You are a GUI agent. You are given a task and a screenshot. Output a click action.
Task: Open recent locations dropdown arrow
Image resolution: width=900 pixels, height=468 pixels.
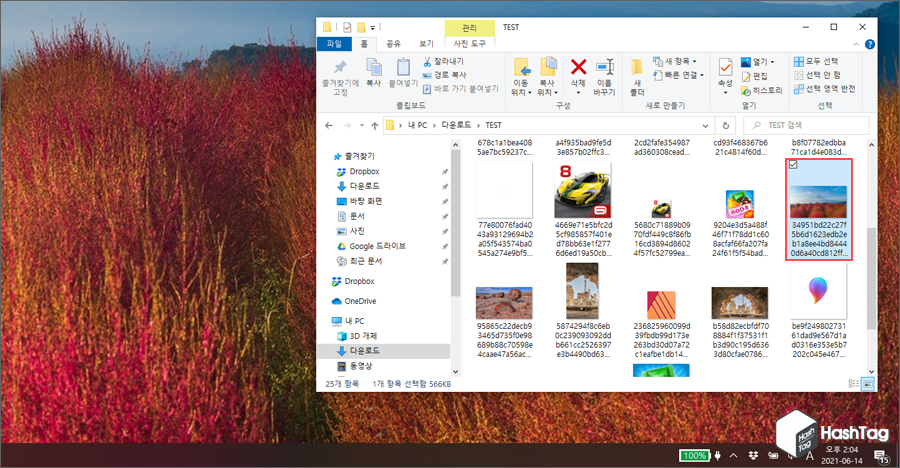pyautogui.click(x=362, y=125)
